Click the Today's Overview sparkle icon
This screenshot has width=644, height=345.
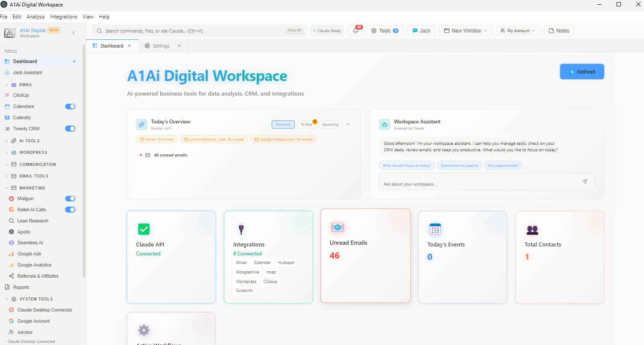141,124
